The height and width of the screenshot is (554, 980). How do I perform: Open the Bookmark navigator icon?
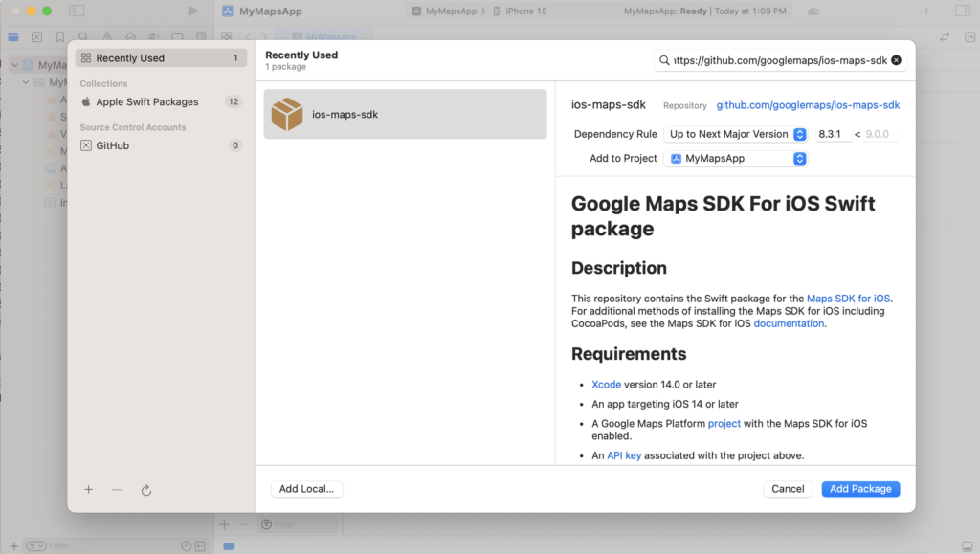coord(59,35)
